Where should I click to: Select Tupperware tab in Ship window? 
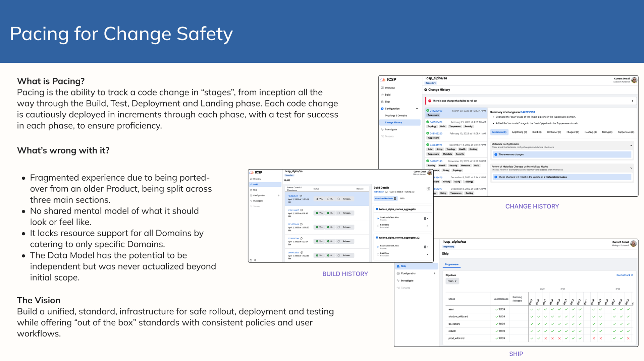451,264
